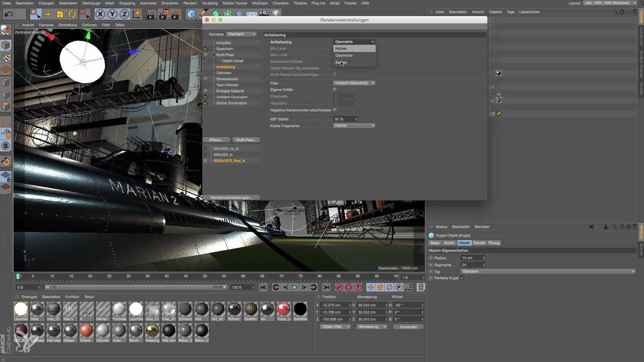Click the light bulb icon
Viewport: 644px width, 362px height.
276,13
